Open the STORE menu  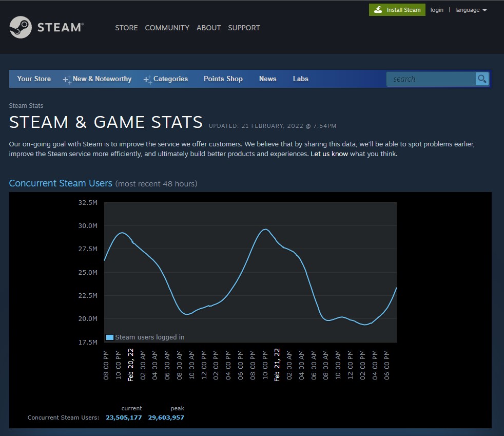(126, 28)
